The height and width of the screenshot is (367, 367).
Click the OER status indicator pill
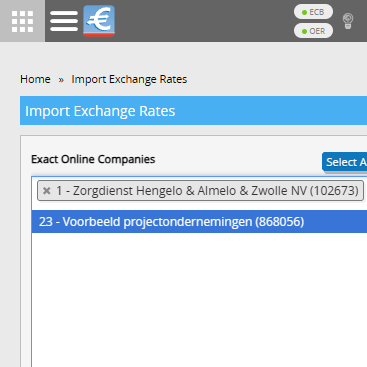coord(313,31)
